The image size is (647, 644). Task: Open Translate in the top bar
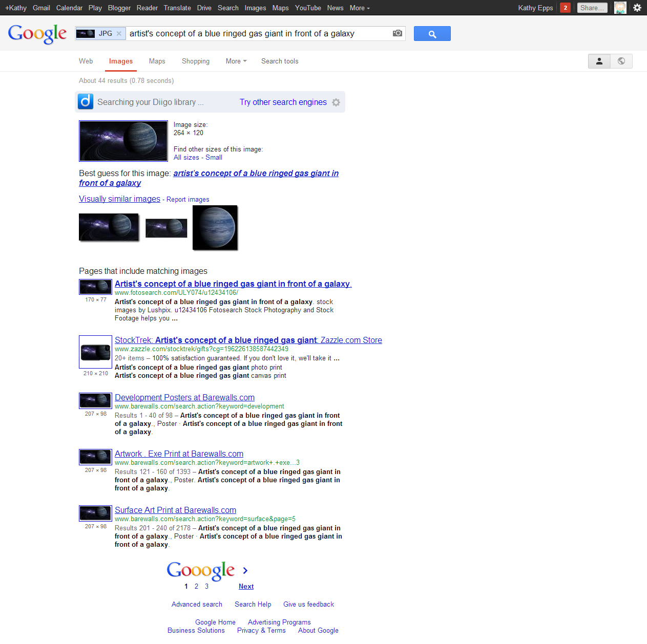point(177,8)
